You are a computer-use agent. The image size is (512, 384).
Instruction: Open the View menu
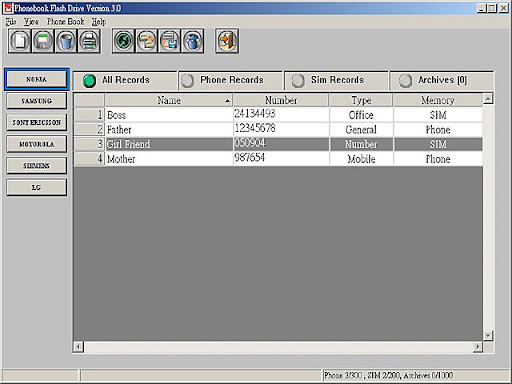pyautogui.click(x=31, y=22)
